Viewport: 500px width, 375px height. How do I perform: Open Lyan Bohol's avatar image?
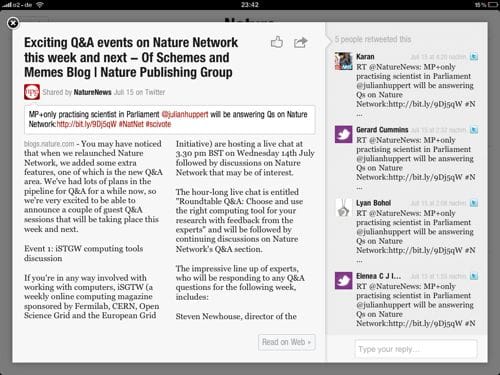coord(343,207)
